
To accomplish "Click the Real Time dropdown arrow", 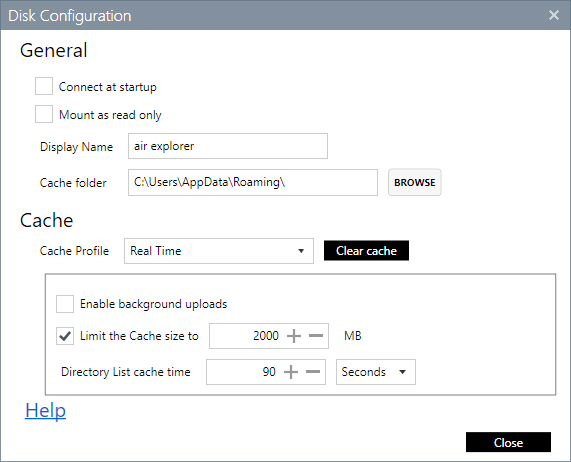I will tap(301, 251).
